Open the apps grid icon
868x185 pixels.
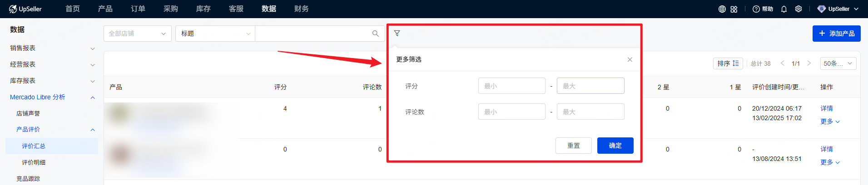[734, 9]
